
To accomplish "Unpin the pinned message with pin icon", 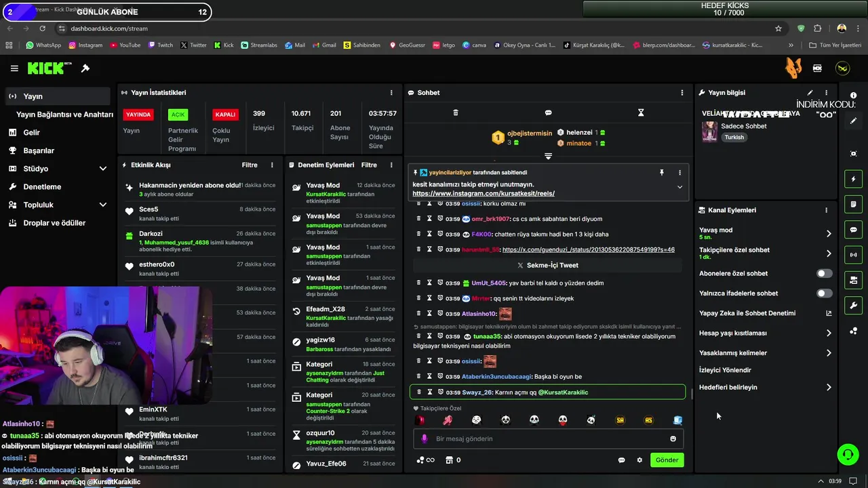I will click(662, 173).
